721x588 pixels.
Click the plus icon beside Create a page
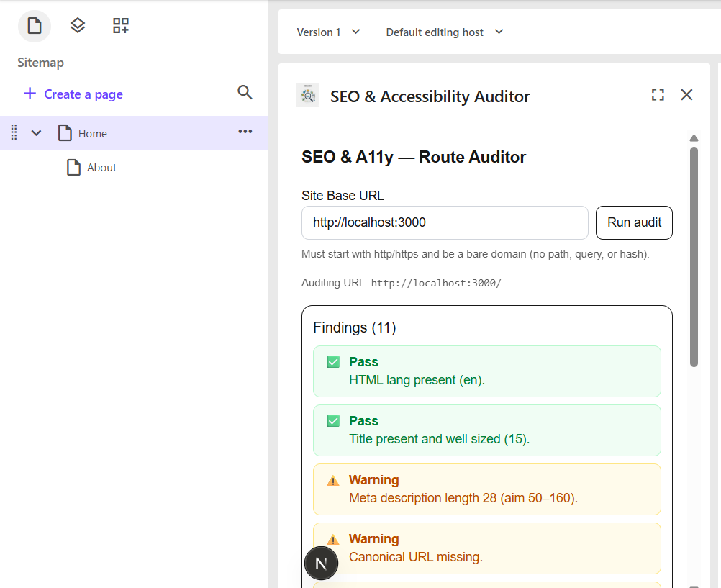click(x=30, y=94)
